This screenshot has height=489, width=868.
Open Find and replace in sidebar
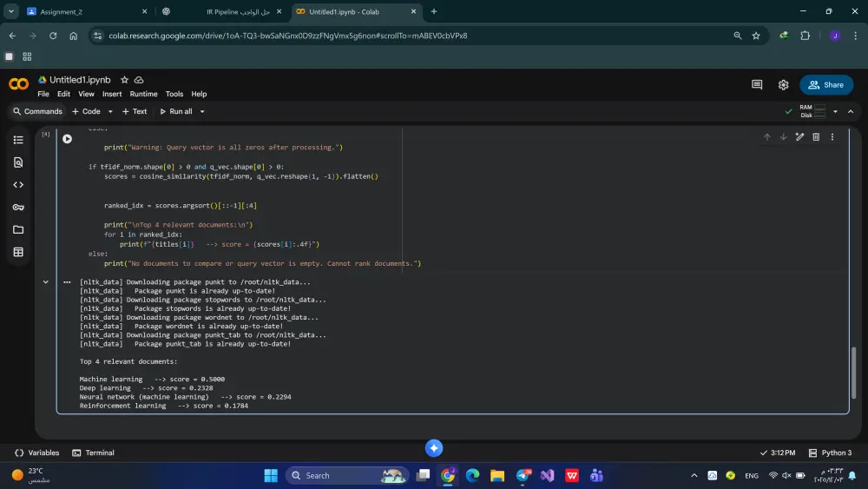click(x=18, y=162)
